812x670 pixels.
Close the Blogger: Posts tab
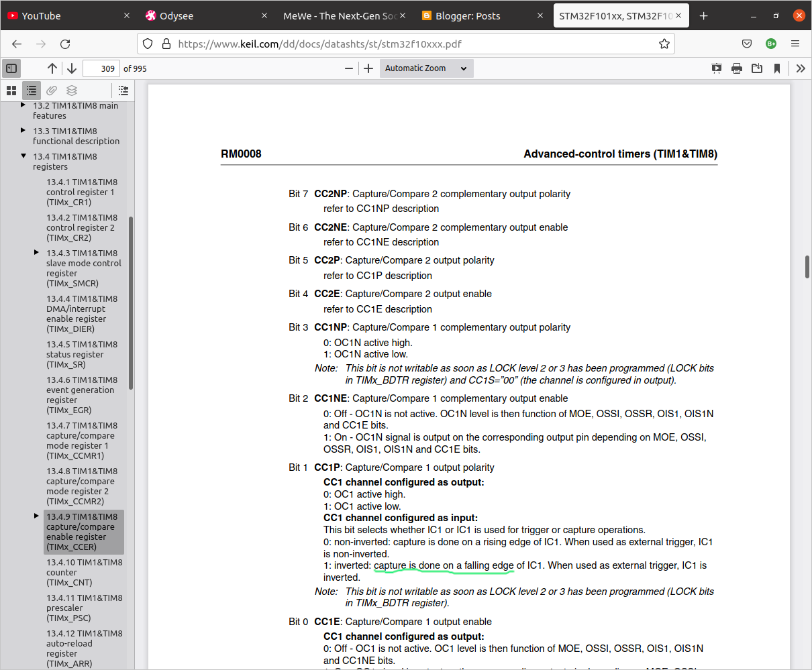point(540,15)
